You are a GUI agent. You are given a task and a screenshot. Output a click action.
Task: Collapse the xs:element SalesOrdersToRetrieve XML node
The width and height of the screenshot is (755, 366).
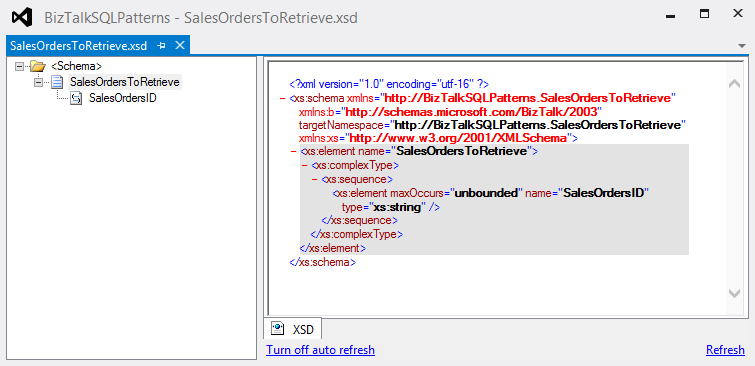tap(293, 152)
